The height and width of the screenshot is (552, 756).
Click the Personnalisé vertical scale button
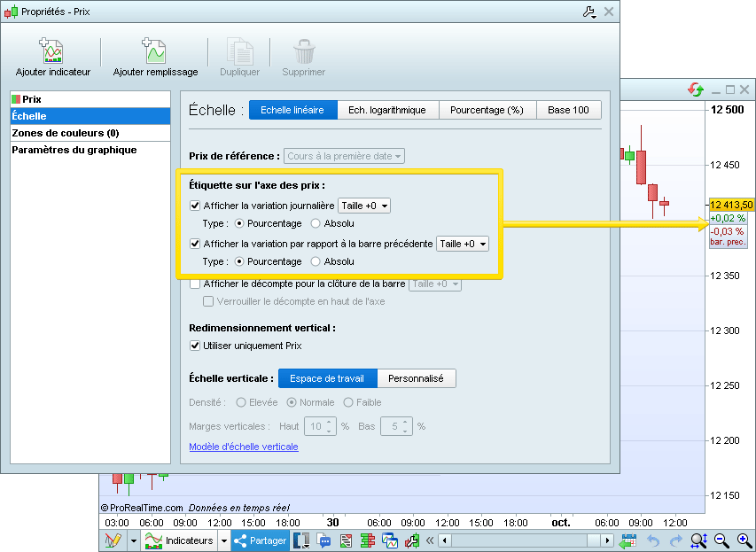click(x=417, y=378)
